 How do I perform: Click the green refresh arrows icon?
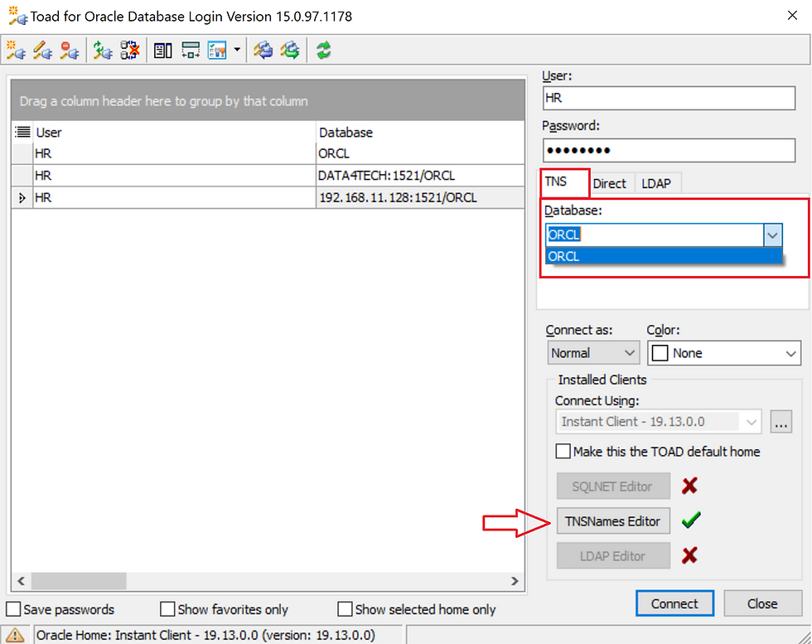click(x=324, y=51)
